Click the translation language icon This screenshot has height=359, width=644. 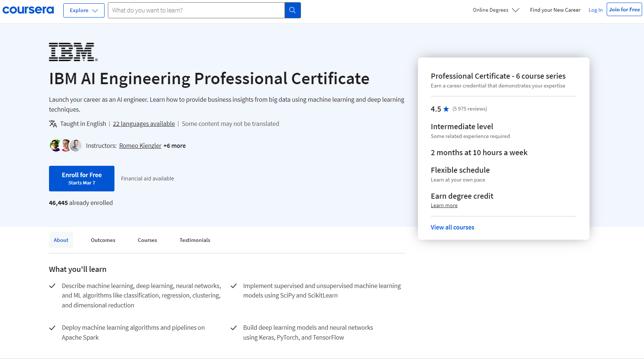[x=53, y=124]
